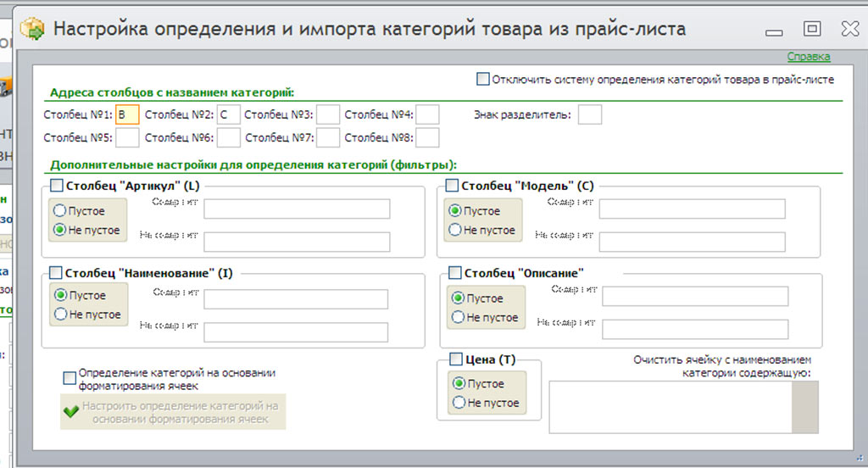Screen dimensions: 868x468
Task: Click the upper text field in Модель group
Action: pos(692,209)
